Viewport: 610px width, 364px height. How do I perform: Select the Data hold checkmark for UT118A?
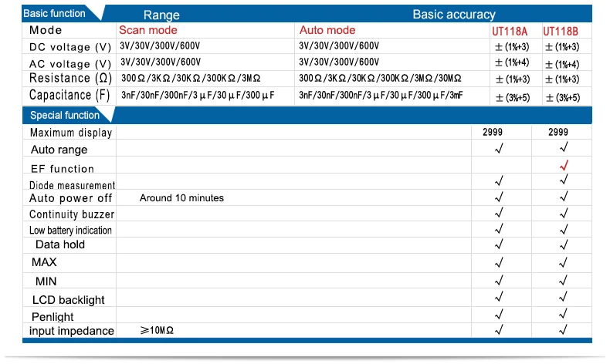coord(499,244)
